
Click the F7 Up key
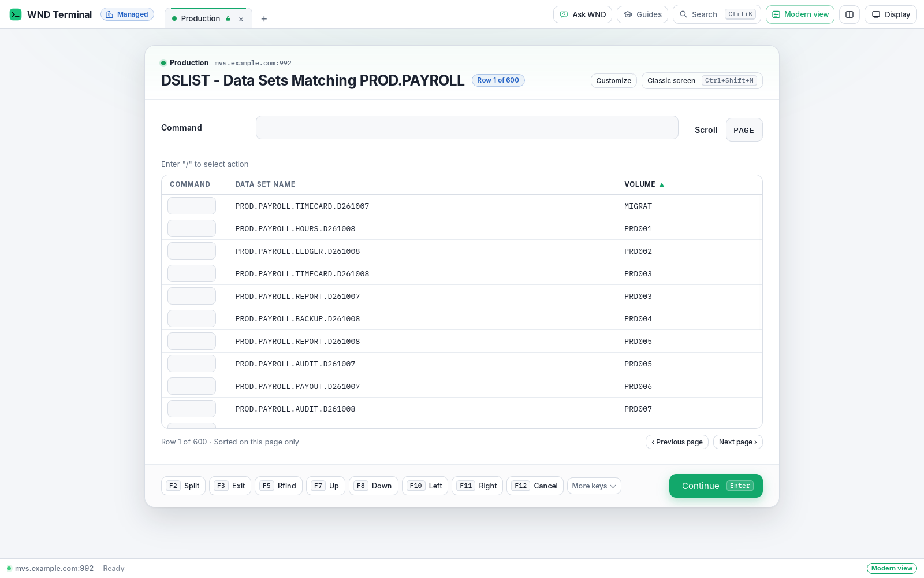click(326, 486)
